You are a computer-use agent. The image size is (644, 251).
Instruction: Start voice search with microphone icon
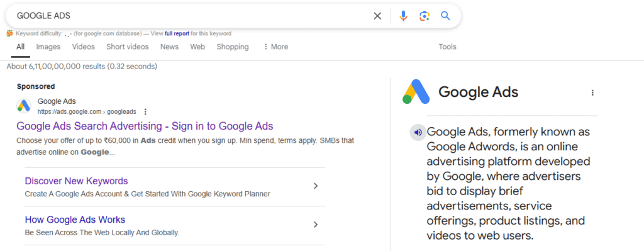[403, 16]
